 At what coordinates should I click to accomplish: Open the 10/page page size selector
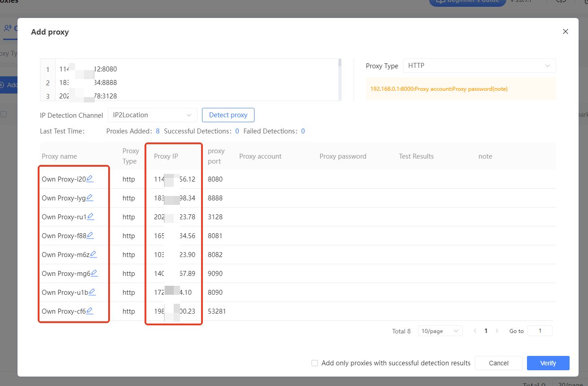(x=439, y=331)
